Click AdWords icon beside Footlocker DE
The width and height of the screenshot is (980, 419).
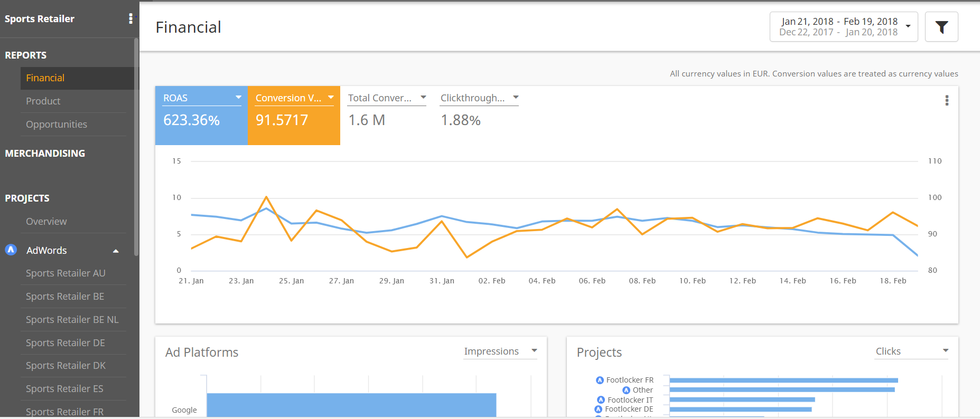(x=599, y=409)
